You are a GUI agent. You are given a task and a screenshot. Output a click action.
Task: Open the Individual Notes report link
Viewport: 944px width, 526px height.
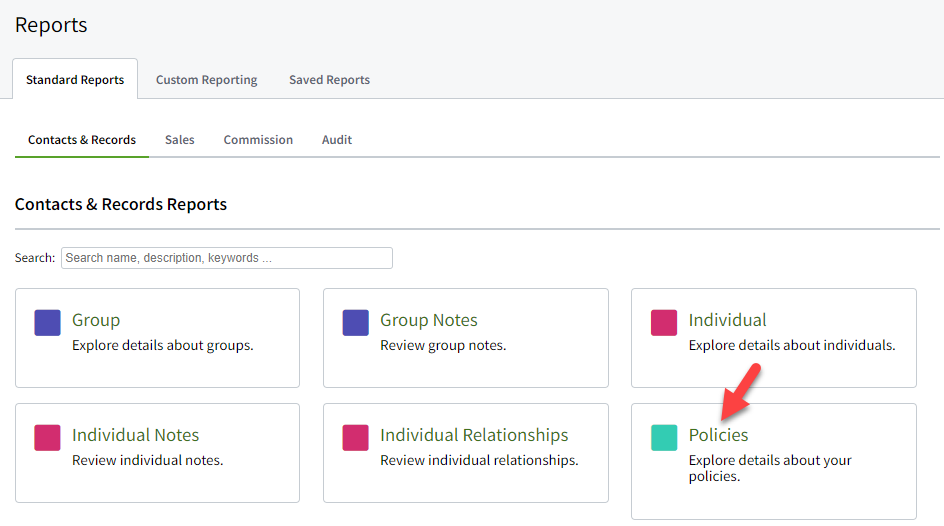(135, 435)
